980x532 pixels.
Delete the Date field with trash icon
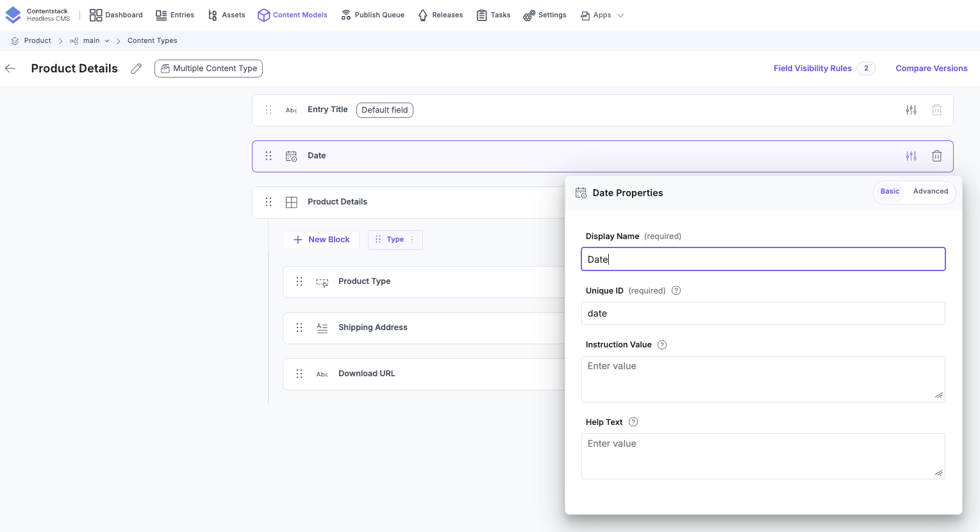936,156
